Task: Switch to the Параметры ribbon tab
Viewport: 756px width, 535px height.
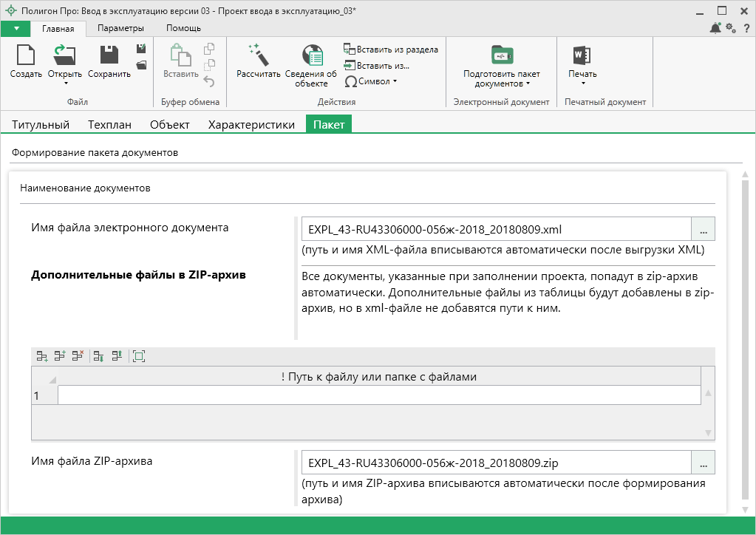Action: coord(120,28)
